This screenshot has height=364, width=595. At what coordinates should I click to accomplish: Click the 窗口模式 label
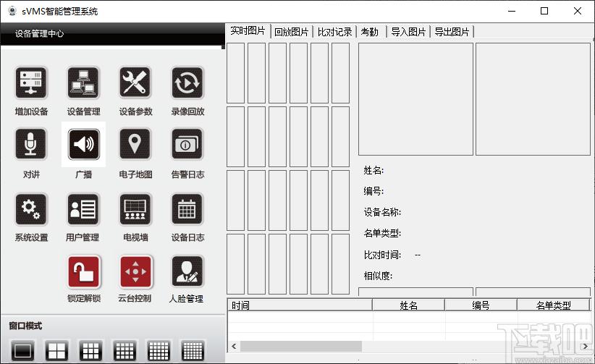(25, 326)
